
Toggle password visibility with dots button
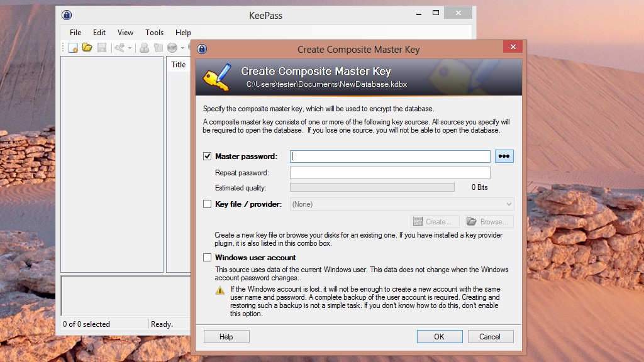(504, 156)
